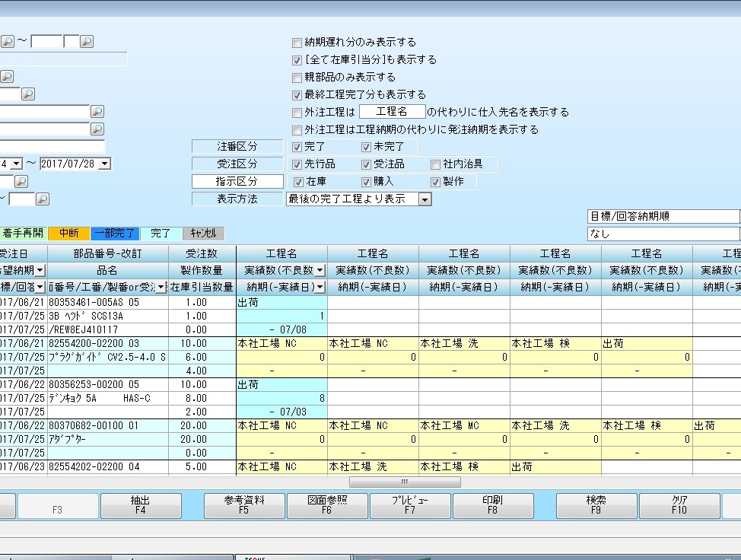This screenshot has height=560, width=741.
Task: Uncheck the 未完了 checkbox
Action: coord(366,147)
